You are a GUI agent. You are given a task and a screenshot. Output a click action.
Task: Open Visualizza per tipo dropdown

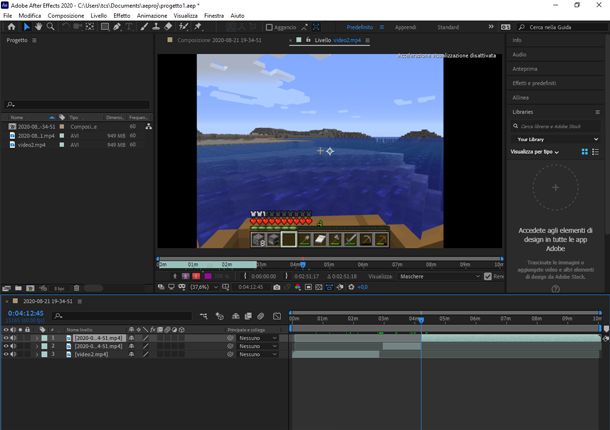pyautogui.click(x=535, y=152)
